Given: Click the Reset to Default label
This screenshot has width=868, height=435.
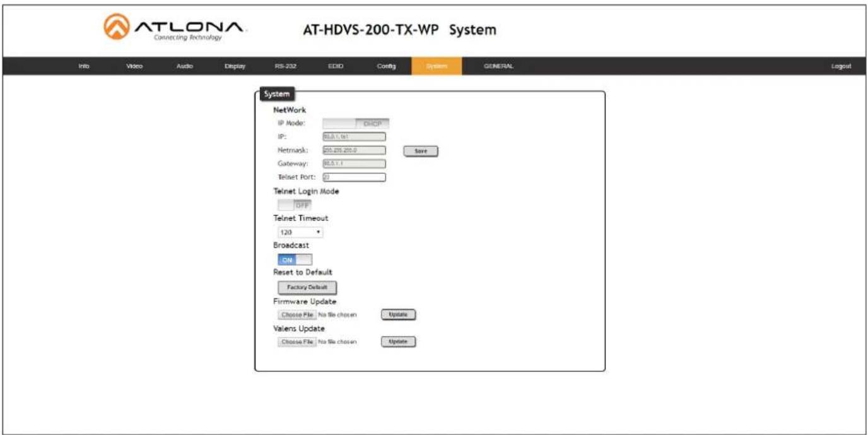Looking at the screenshot, I should (303, 272).
